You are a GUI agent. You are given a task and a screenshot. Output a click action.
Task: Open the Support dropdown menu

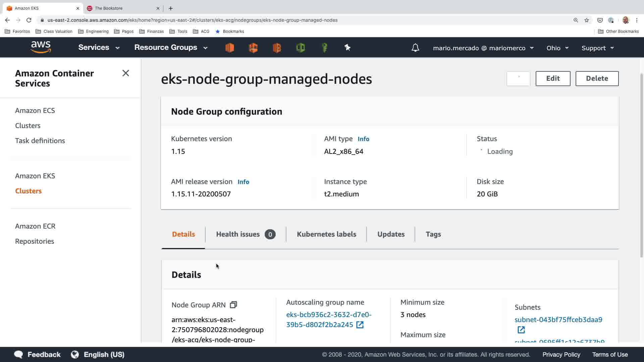597,48
